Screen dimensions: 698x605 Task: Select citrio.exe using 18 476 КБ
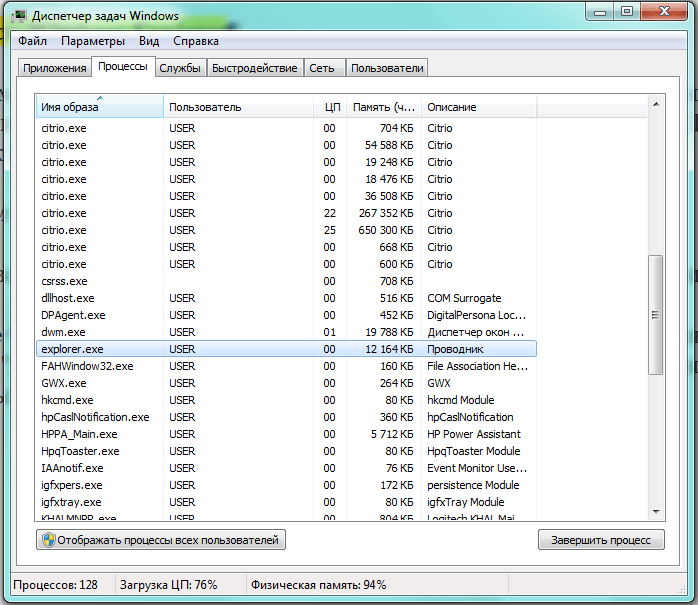pos(286,179)
